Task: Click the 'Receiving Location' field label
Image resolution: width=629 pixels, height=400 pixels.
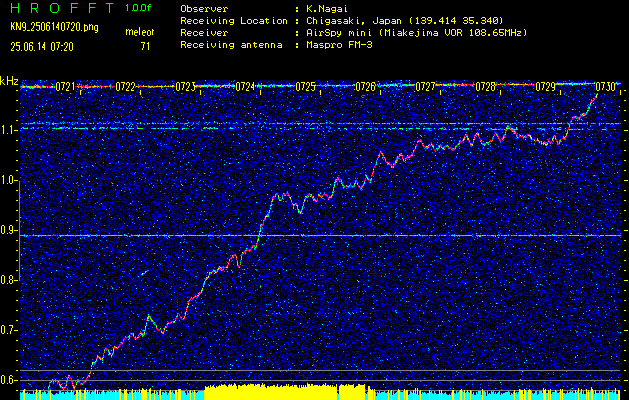Action: click(234, 21)
